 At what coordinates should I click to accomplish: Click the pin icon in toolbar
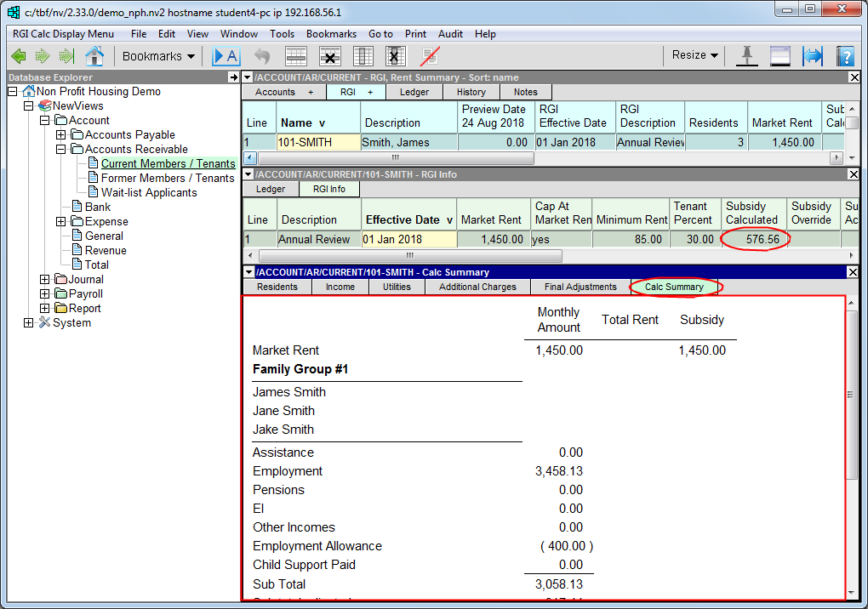[x=747, y=56]
